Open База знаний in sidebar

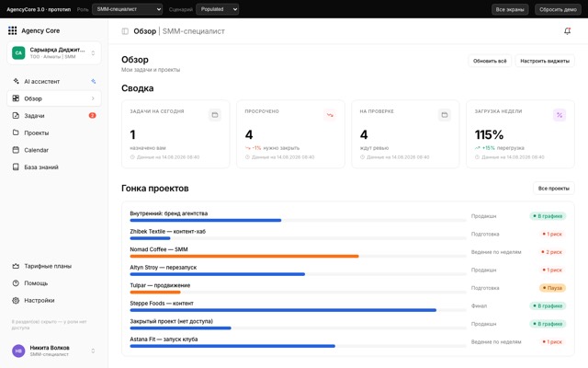coord(54,167)
